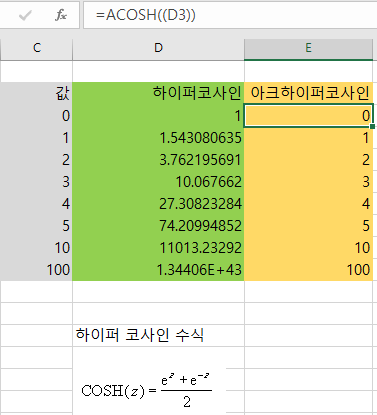Click the cell with value 1.34406E+43
The height and width of the screenshot is (415, 377).
click(x=158, y=269)
